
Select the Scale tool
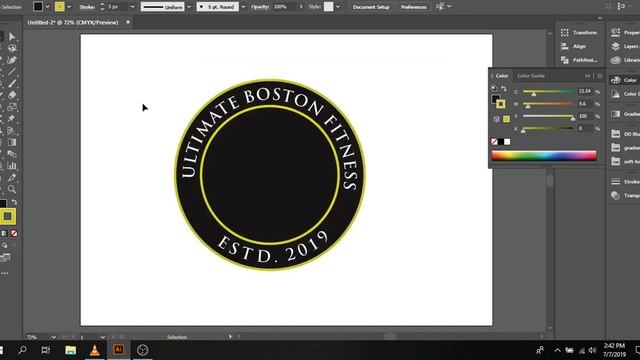pyautogui.click(x=12, y=107)
